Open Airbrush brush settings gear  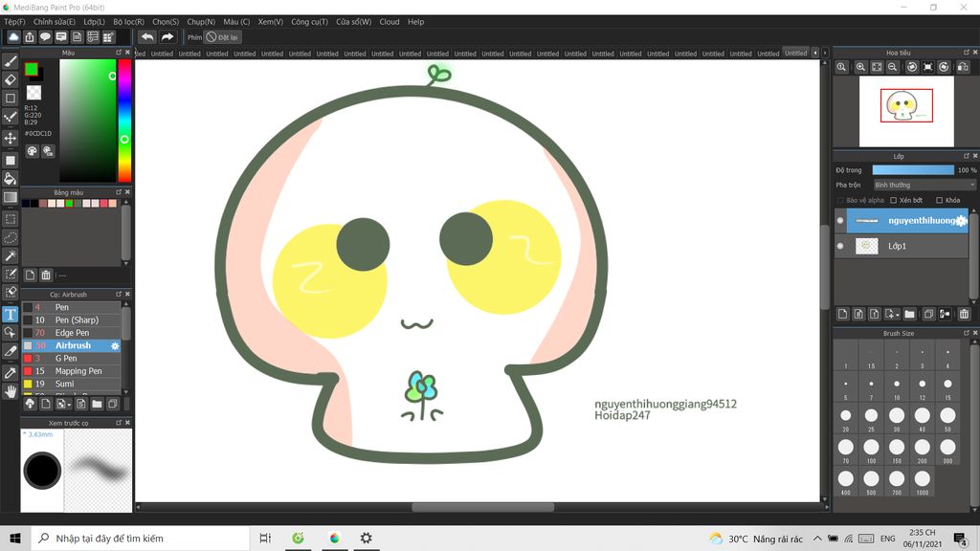[x=115, y=345]
